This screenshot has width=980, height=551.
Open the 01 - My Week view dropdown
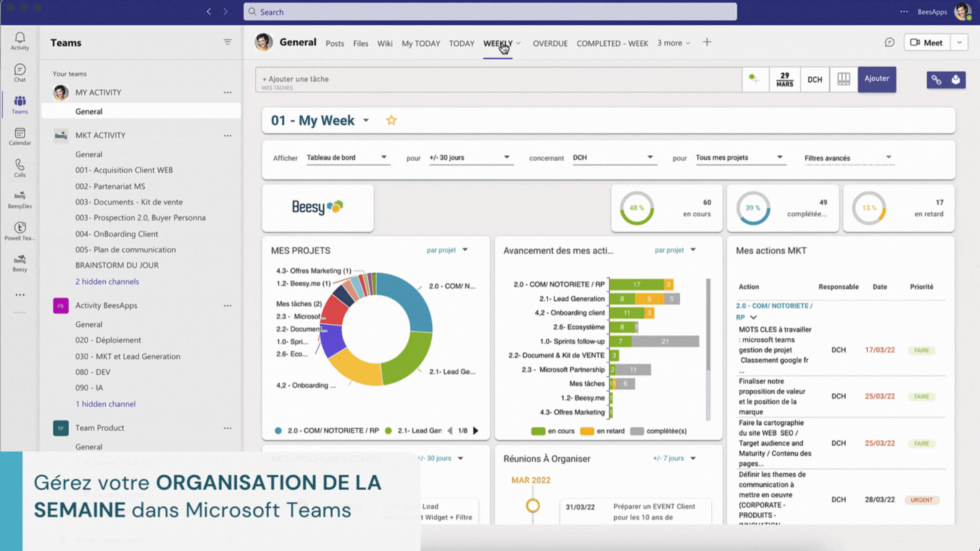[365, 120]
